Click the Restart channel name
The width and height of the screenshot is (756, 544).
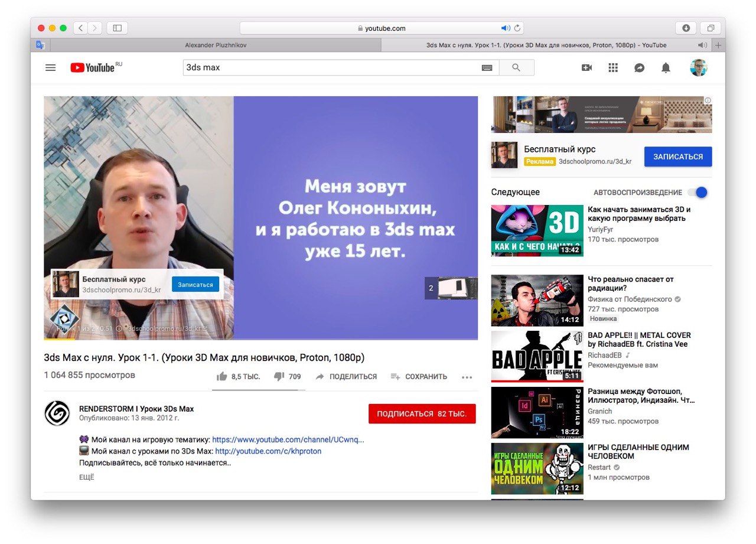[599, 467]
